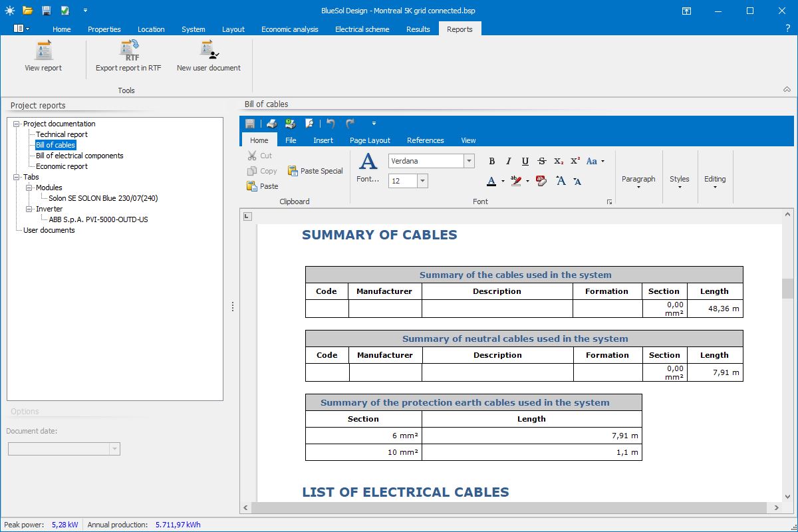Click the green checkmark icon in the title bar
This screenshot has height=532, width=798.
[x=65, y=11]
